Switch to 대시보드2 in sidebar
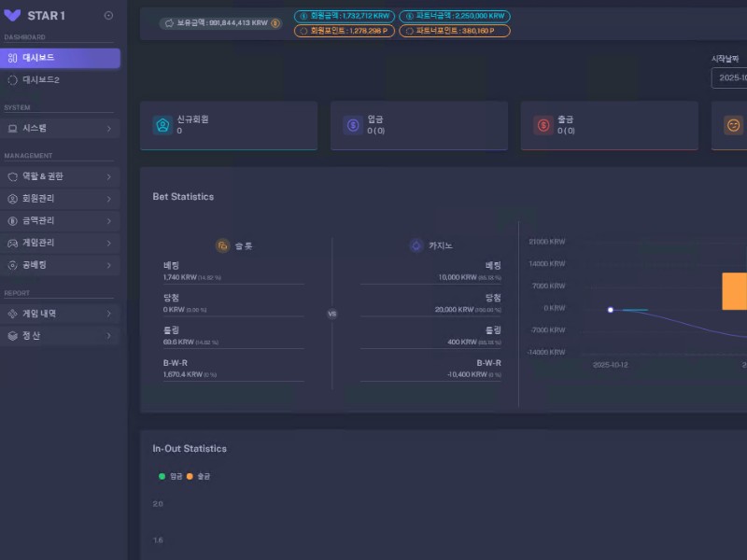 (60, 80)
